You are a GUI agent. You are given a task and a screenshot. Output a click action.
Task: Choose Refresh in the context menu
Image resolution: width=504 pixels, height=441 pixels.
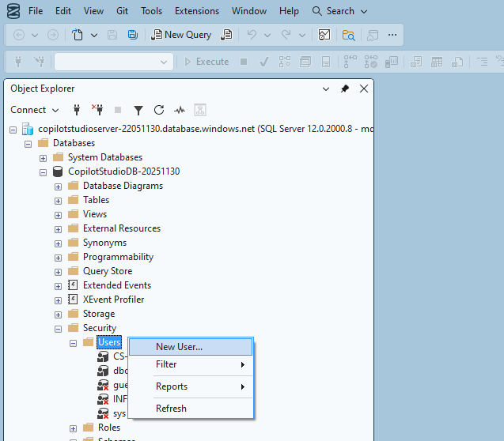171,409
